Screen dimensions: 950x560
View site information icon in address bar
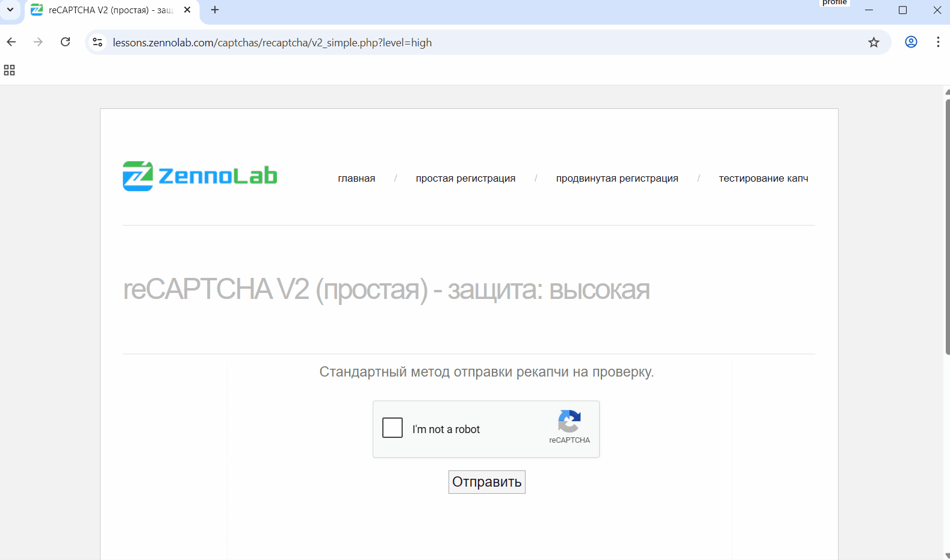pyautogui.click(x=98, y=42)
